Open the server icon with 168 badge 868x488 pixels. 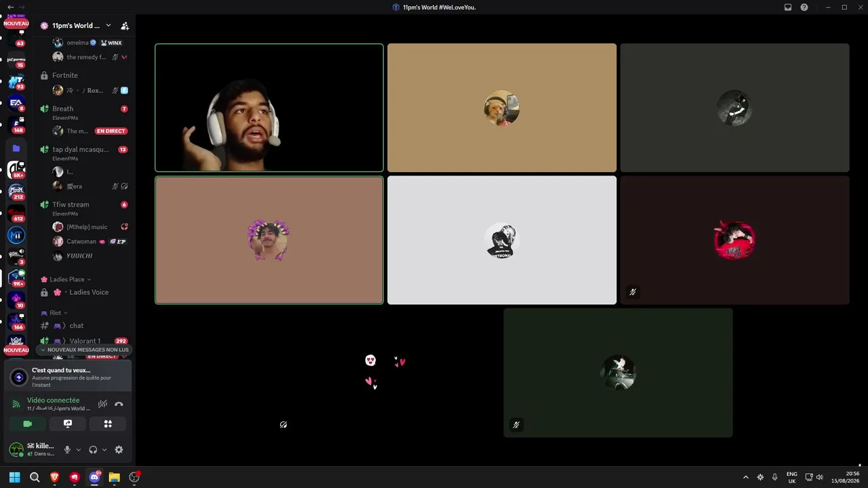click(16, 125)
